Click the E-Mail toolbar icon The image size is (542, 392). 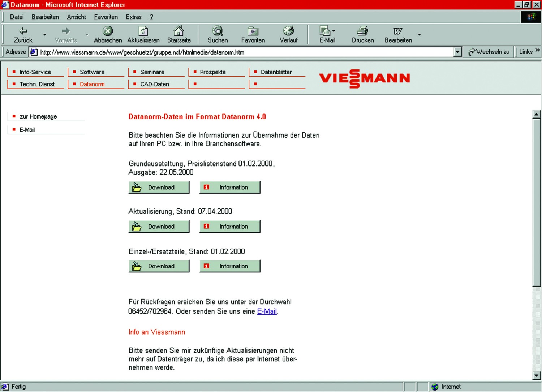coord(325,35)
